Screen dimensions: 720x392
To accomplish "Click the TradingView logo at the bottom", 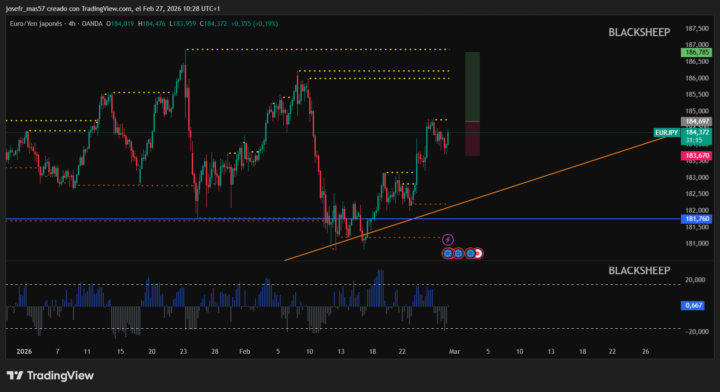I will 51,375.
